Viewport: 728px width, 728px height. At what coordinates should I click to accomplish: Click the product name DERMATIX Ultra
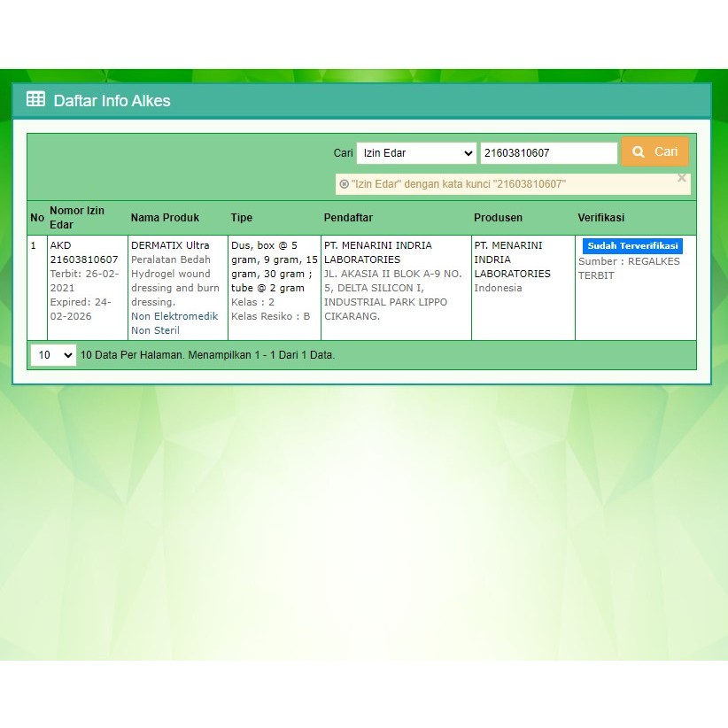(170, 245)
